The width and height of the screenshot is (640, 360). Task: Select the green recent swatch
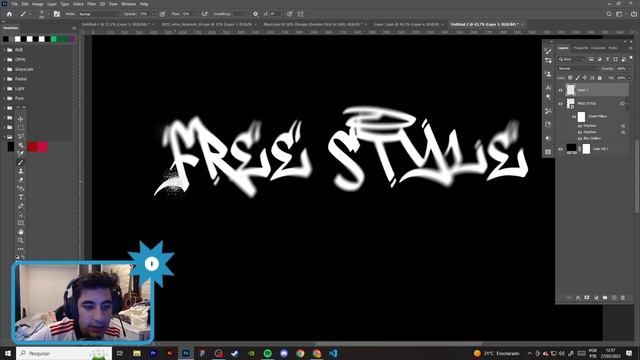[53, 39]
